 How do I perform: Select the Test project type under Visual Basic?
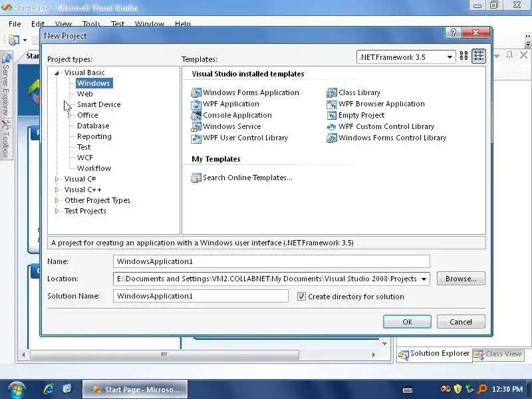[x=84, y=147]
